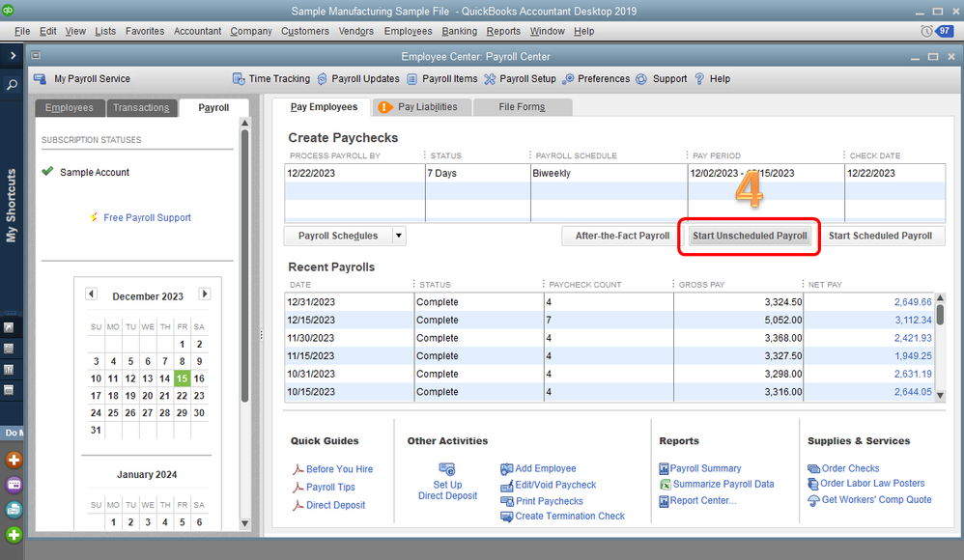Image resolution: width=964 pixels, height=560 pixels.
Task: Switch to the Transactions tab
Action: pos(141,107)
